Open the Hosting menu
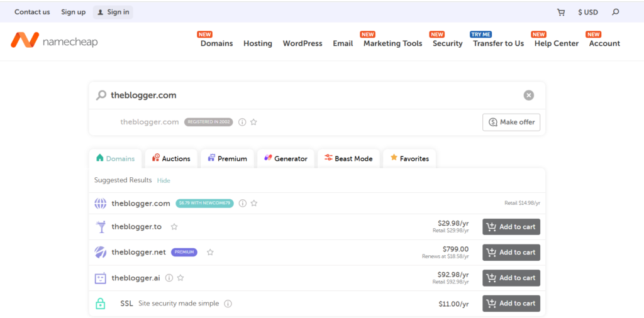Image resolution: width=644 pixels, height=318 pixels. point(257,43)
